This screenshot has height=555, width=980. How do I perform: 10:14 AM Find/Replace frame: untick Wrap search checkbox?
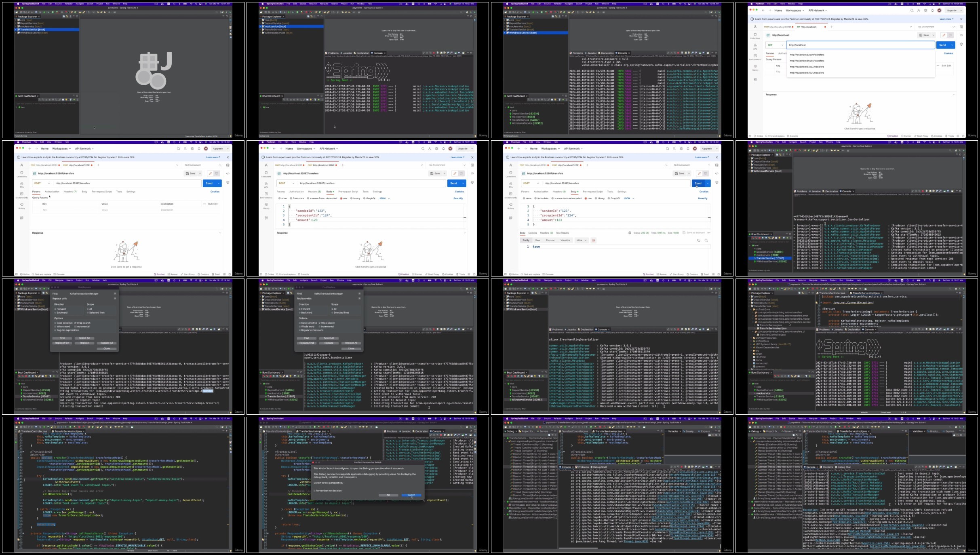(75, 323)
